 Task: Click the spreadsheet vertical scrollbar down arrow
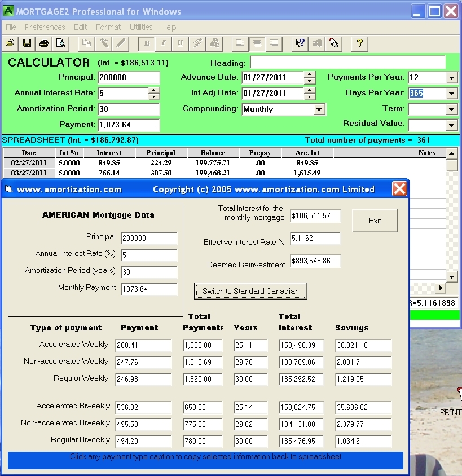coord(452,276)
